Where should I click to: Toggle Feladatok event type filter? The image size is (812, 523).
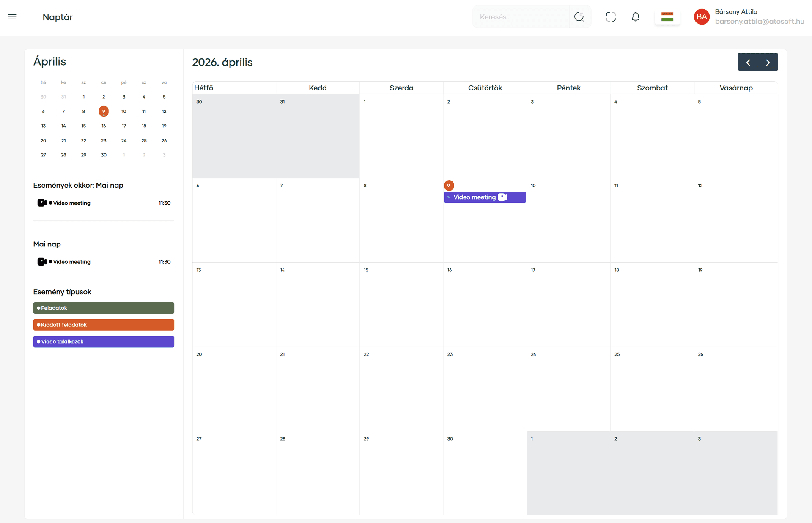click(x=104, y=308)
